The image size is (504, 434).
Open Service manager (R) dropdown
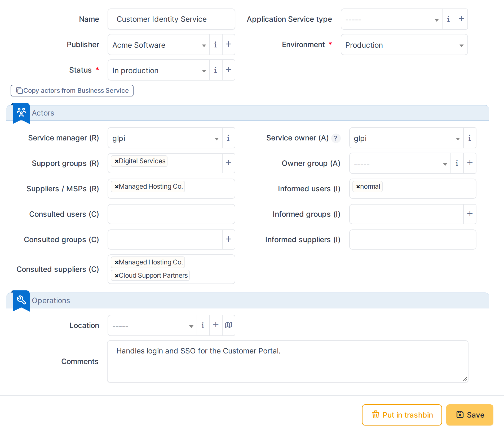click(165, 138)
